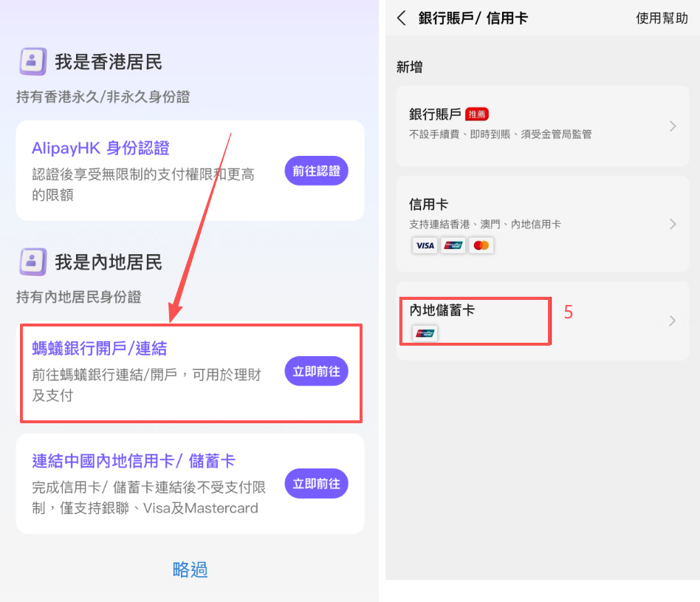
Task: Tap the 我是香港居民 heading
Action: 109,61
